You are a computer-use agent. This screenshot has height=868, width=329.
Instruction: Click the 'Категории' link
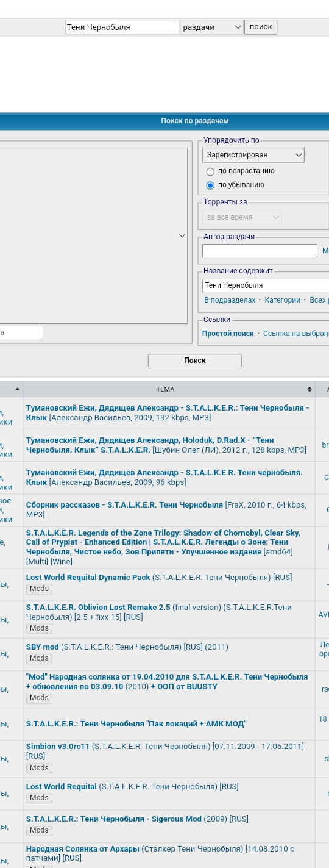pyautogui.click(x=283, y=300)
